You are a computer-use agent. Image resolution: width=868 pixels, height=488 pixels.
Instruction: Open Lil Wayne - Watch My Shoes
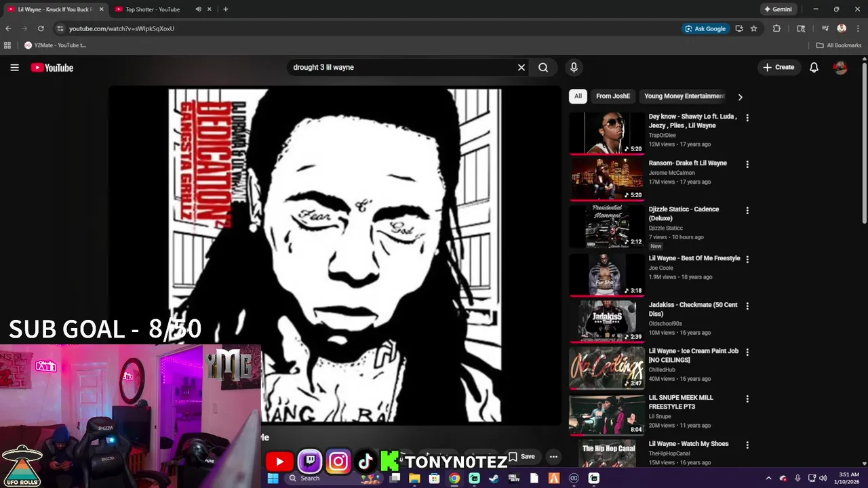click(688, 444)
